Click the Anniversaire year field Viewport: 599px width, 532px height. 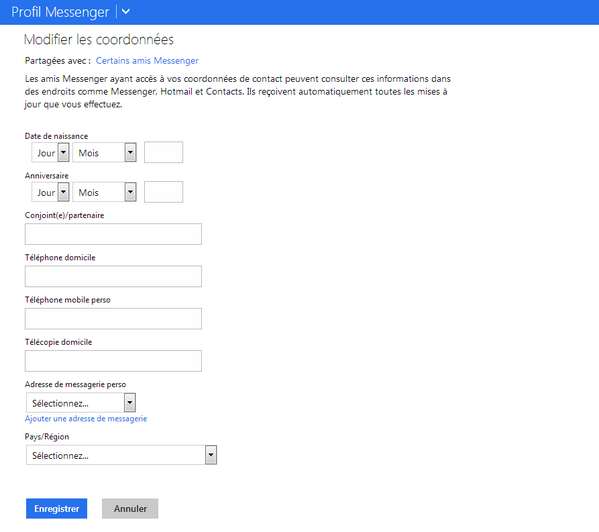163,192
